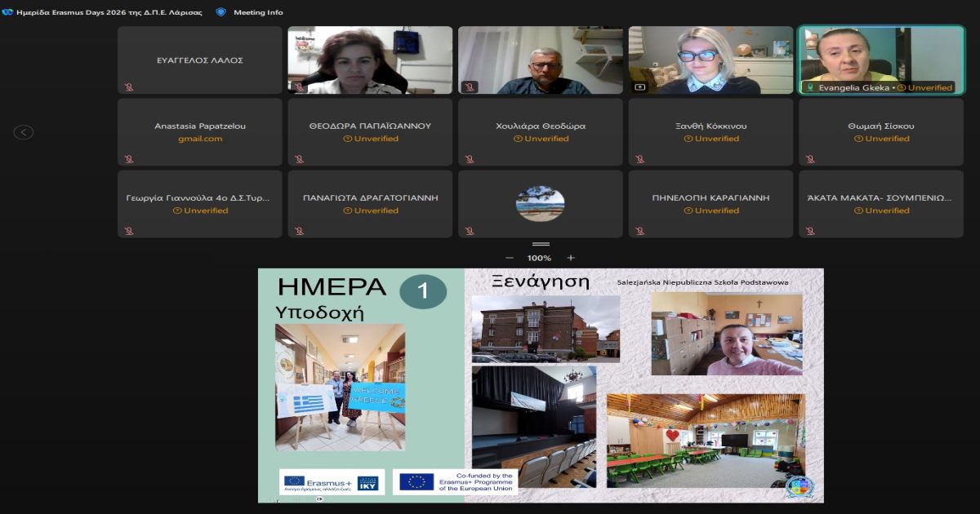Zoom out shared content with minus button

click(510, 258)
